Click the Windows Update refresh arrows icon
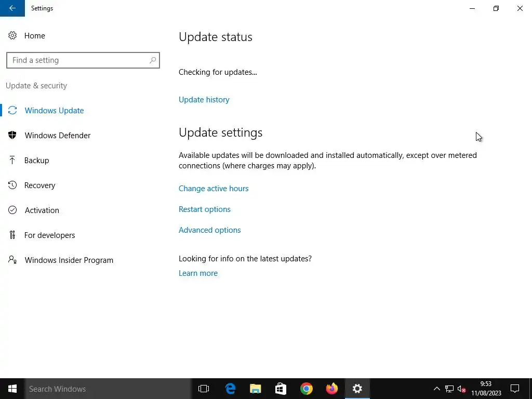The image size is (532, 399). (x=12, y=110)
